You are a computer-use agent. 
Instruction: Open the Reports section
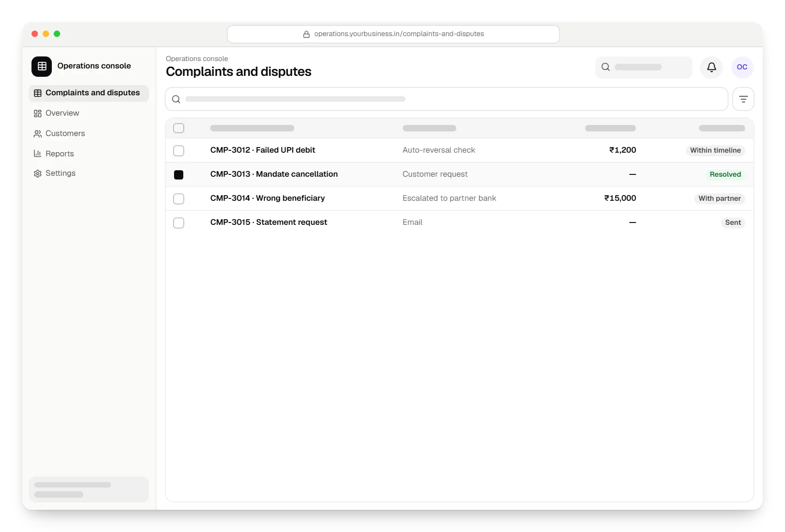pyautogui.click(x=89, y=154)
